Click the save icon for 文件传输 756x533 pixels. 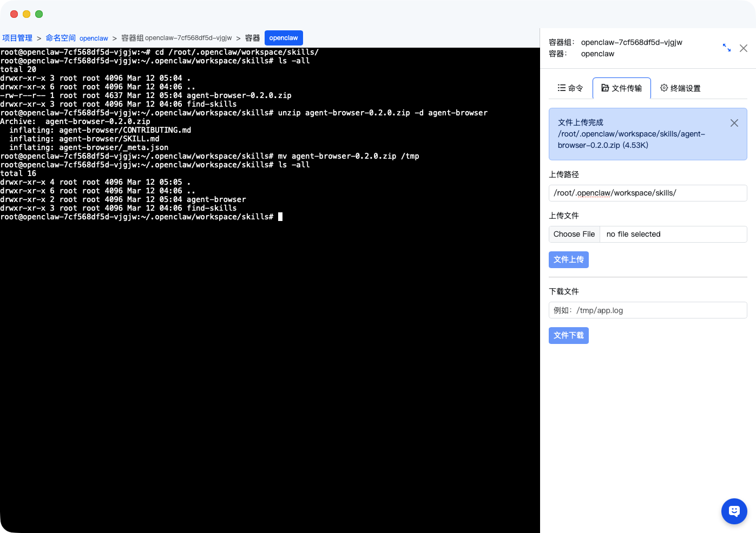[605, 88]
